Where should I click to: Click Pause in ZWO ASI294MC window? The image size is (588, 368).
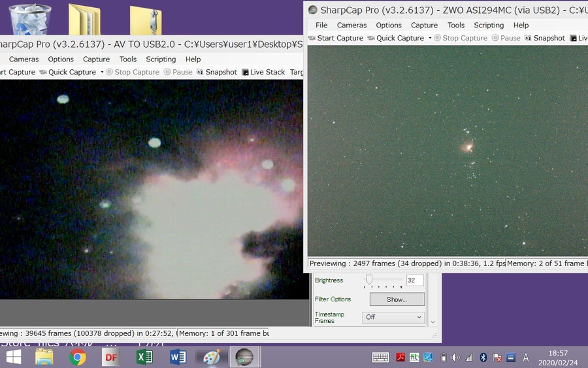click(x=506, y=38)
